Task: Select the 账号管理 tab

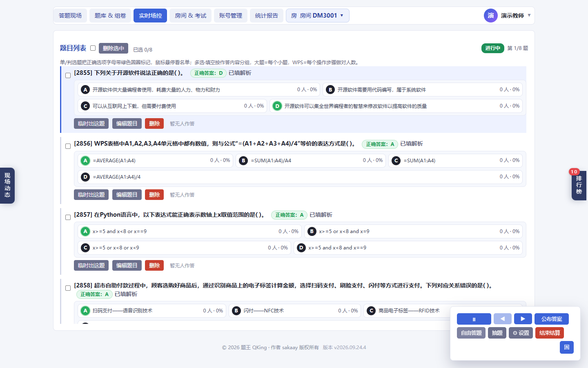Action: 231,16
